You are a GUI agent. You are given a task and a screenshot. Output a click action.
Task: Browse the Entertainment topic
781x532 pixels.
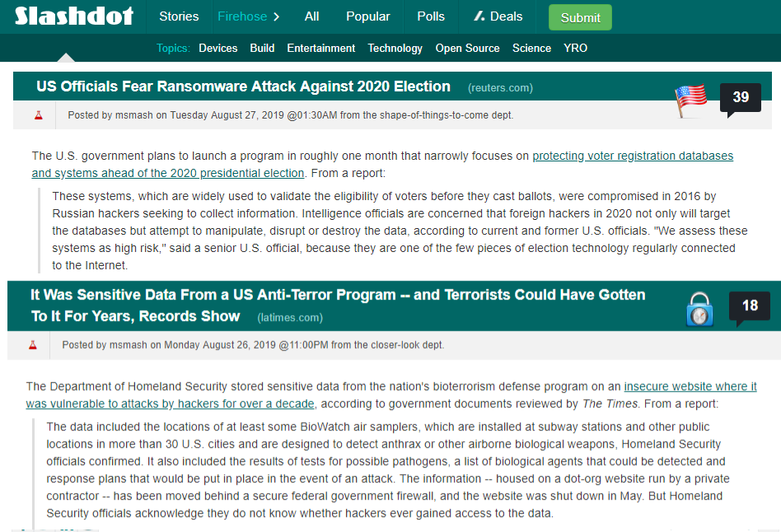(321, 49)
